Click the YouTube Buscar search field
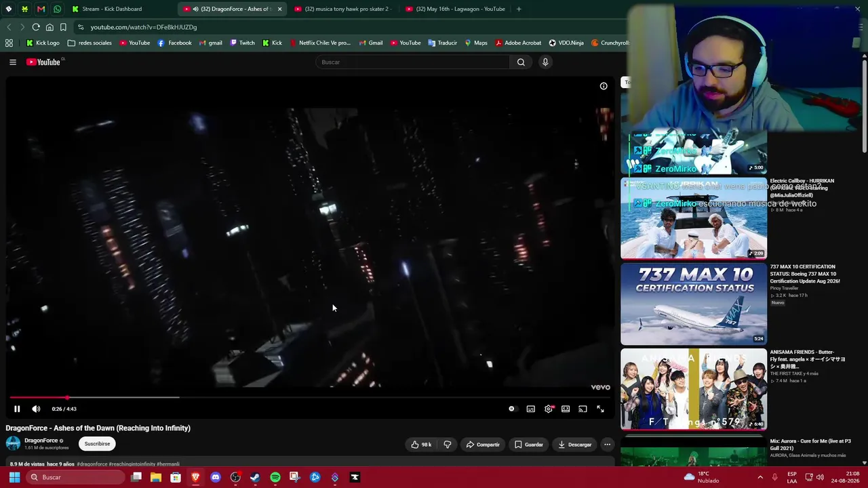Screen dimensions: 868x488 [412, 62]
